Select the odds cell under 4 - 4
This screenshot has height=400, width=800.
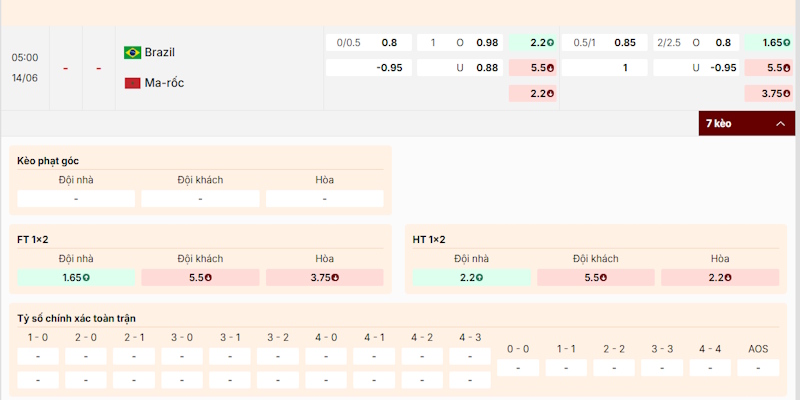pyautogui.click(x=710, y=368)
